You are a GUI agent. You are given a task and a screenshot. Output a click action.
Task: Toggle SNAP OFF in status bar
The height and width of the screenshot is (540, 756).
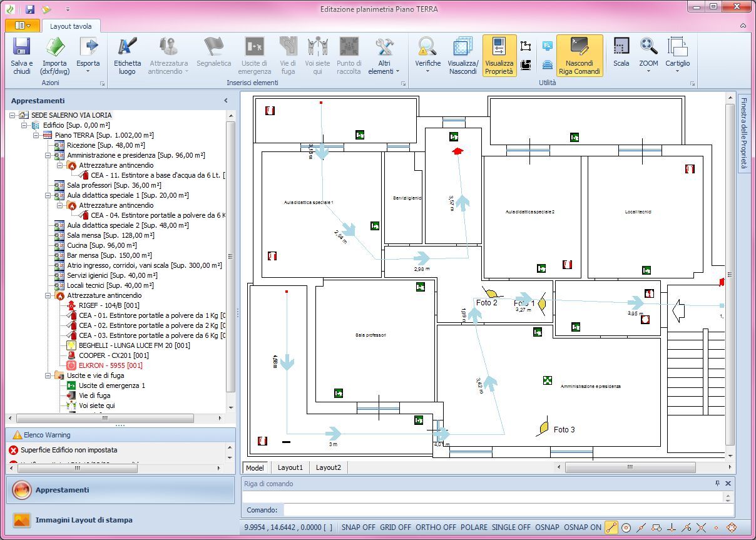point(358,527)
